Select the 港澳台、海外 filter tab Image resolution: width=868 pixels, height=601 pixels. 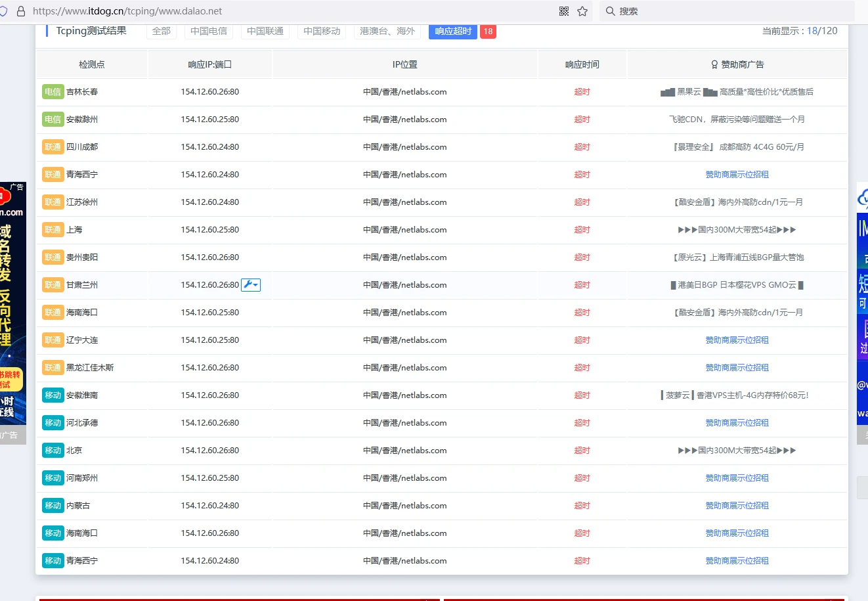[387, 31]
